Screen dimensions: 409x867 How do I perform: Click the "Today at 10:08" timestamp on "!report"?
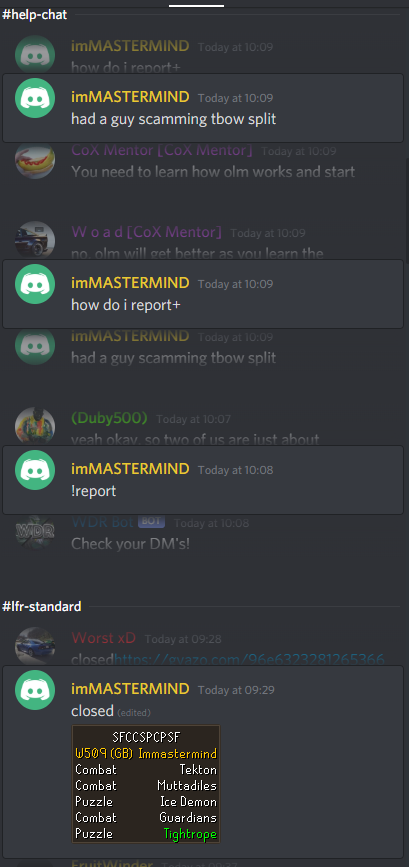click(x=235, y=470)
